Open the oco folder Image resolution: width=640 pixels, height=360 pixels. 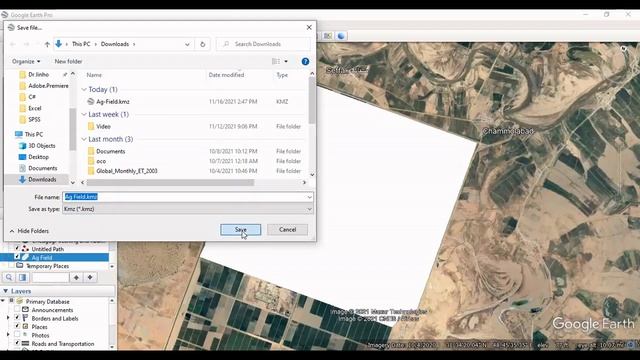coord(97,161)
